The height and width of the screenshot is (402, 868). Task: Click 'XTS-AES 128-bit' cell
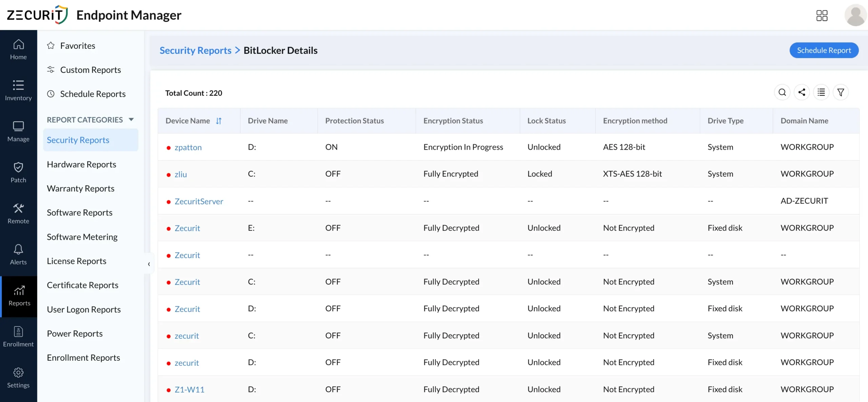[x=632, y=174]
